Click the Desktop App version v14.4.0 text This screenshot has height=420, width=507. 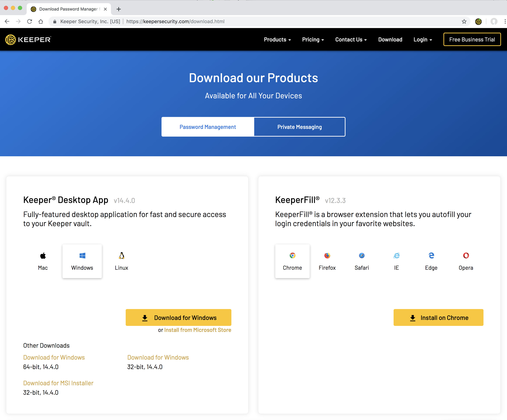click(x=124, y=201)
